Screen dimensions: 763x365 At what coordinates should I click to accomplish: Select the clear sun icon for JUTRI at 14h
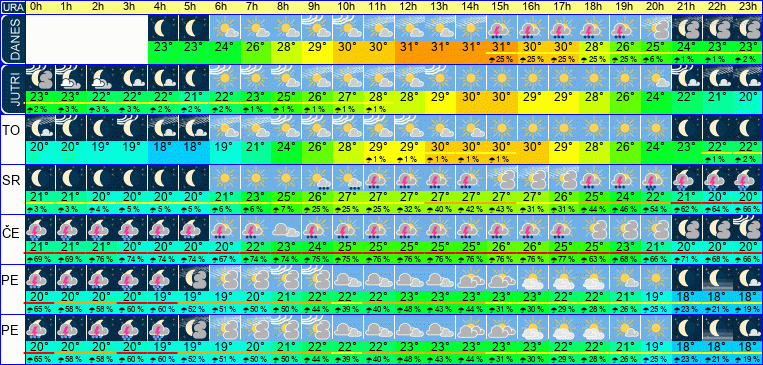coord(471,78)
